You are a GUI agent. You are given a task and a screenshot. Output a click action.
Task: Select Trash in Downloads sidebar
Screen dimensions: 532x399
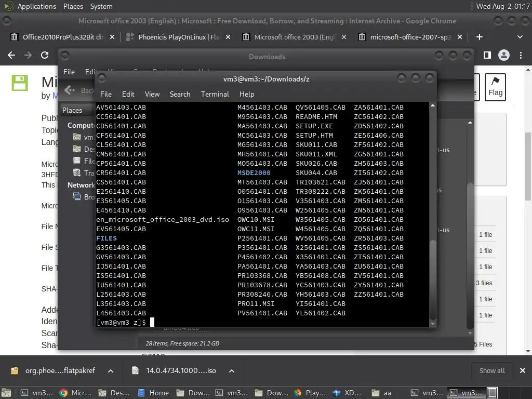(84, 173)
